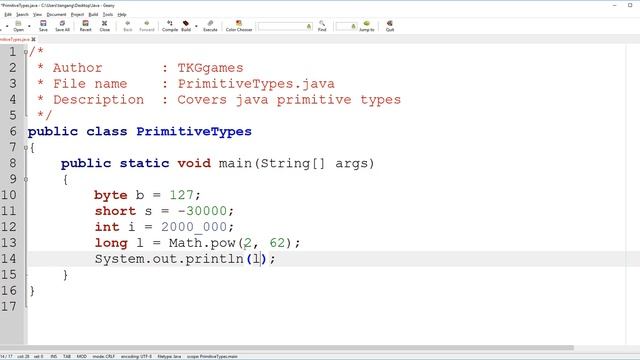Open the View menu
This screenshot has width=640, height=360.
coord(37,14)
